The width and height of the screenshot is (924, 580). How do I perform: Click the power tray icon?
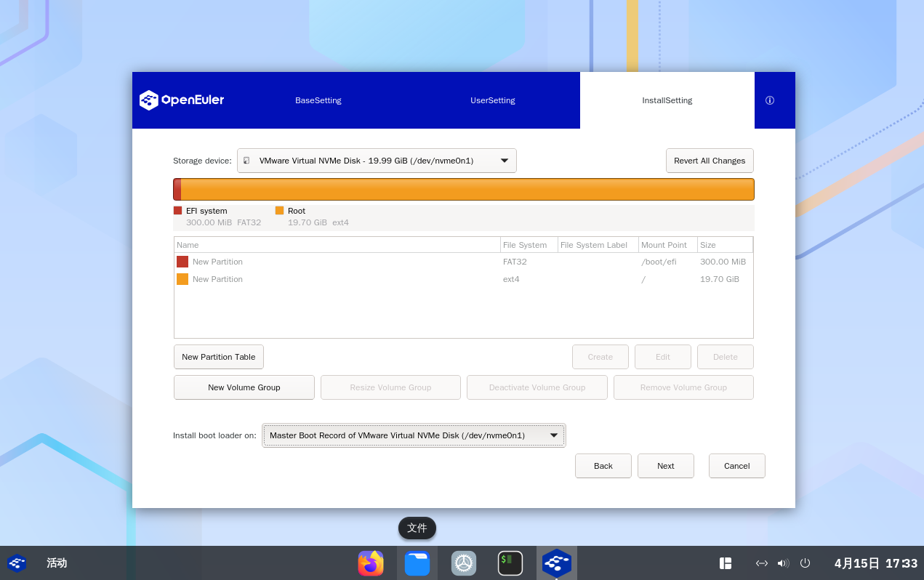[x=805, y=563]
